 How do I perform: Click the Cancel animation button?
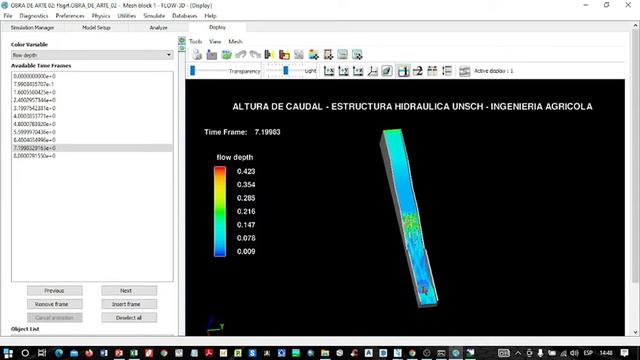pyautogui.click(x=55, y=318)
